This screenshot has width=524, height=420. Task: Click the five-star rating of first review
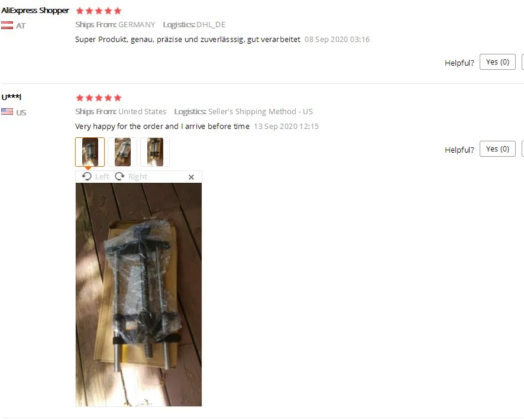click(x=99, y=11)
